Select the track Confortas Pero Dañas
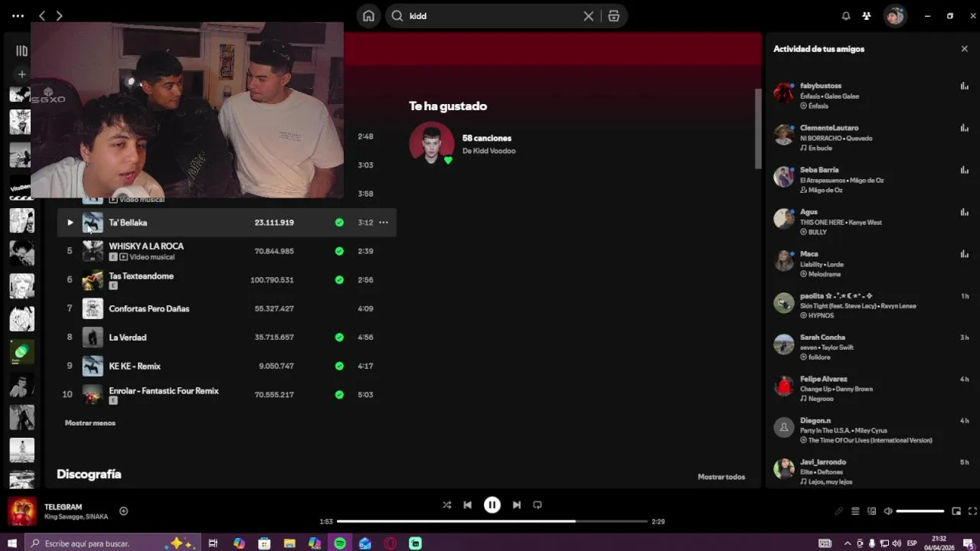Viewport: 980px width, 551px height. 227,309
